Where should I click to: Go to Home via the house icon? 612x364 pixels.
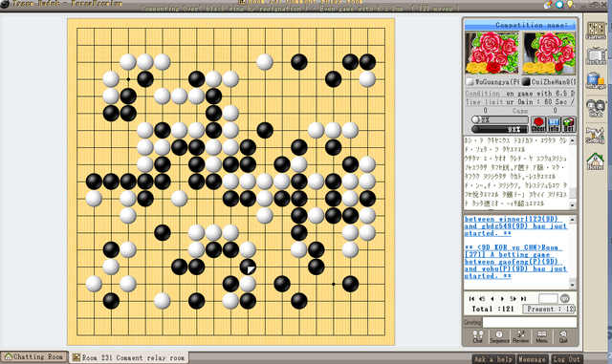(596, 161)
